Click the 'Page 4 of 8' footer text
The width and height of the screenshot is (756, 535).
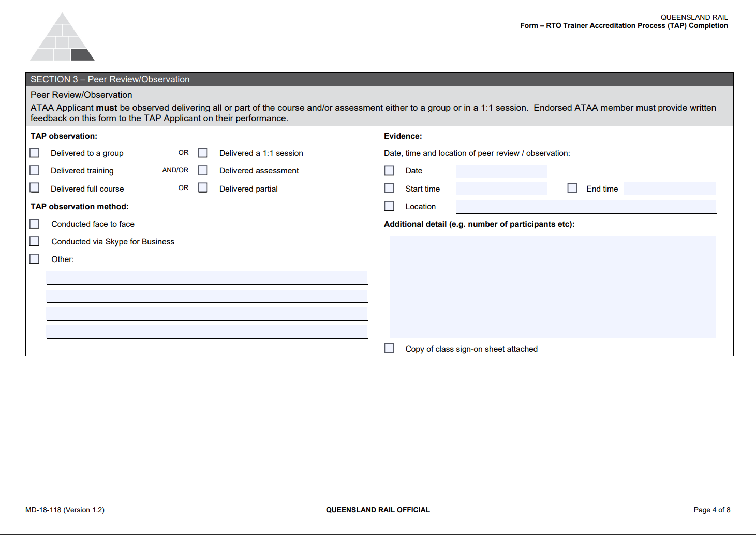(712, 510)
